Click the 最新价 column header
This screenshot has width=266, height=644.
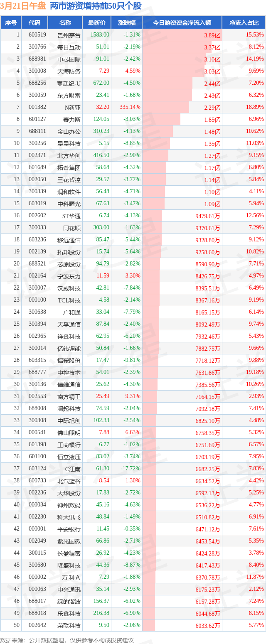[x=97, y=23]
